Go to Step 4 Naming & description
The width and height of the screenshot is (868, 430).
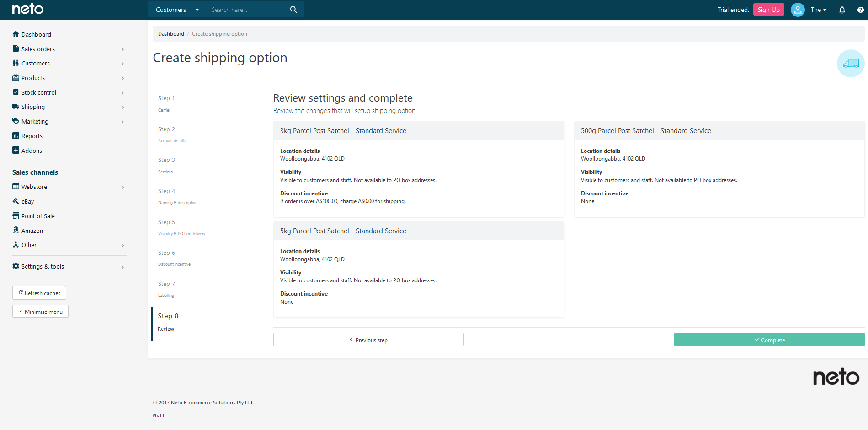click(177, 196)
